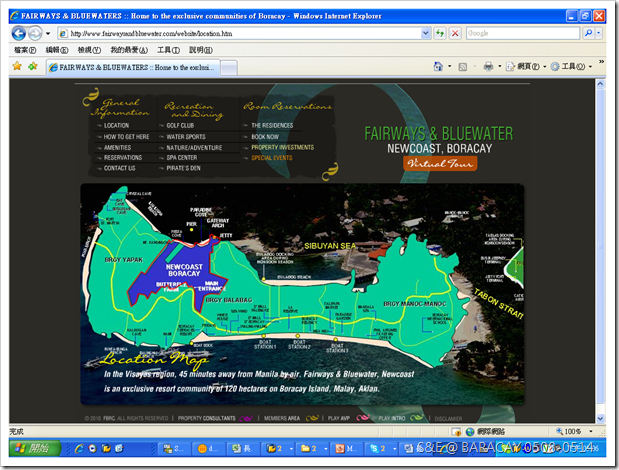Open the PROPERTY INVESTMENTS link
The width and height of the screenshot is (619, 470).
point(283,147)
